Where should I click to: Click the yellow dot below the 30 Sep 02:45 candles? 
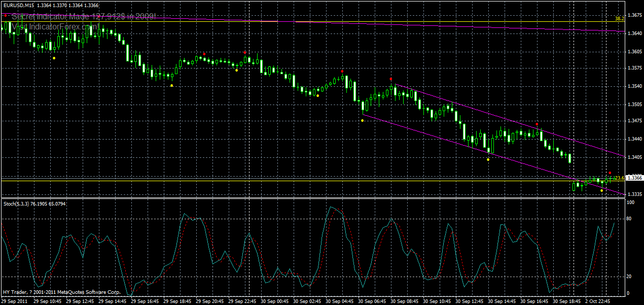pos(317,95)
